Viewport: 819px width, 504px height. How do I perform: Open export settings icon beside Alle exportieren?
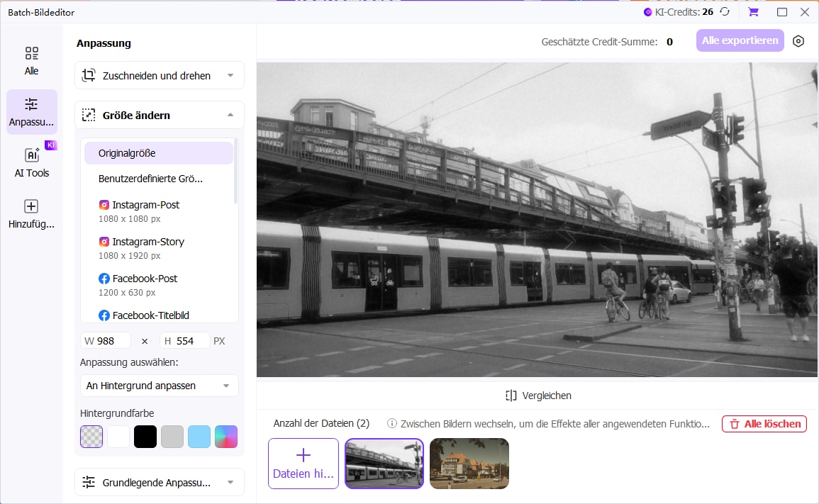tap(798, 40)
